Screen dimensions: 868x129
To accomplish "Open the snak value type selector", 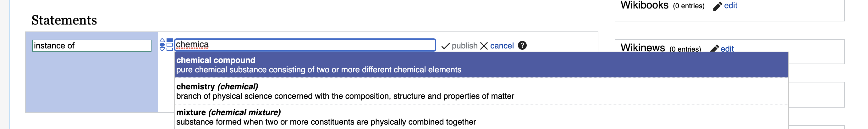I will (170, 45).
